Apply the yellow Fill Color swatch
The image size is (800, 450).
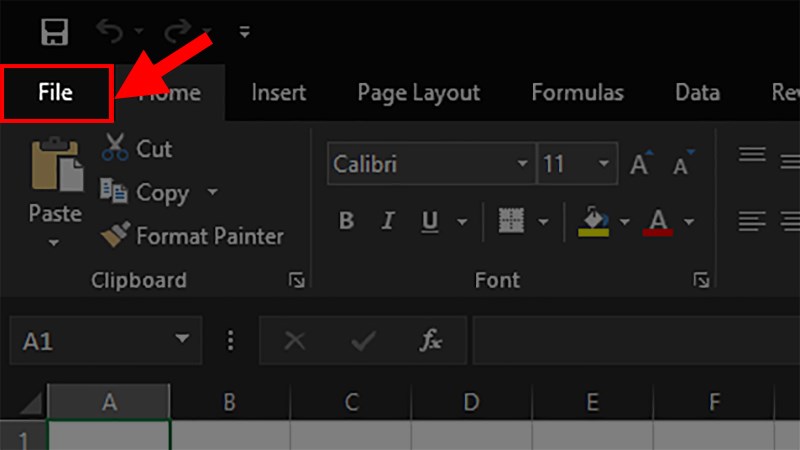pos(593,221)
